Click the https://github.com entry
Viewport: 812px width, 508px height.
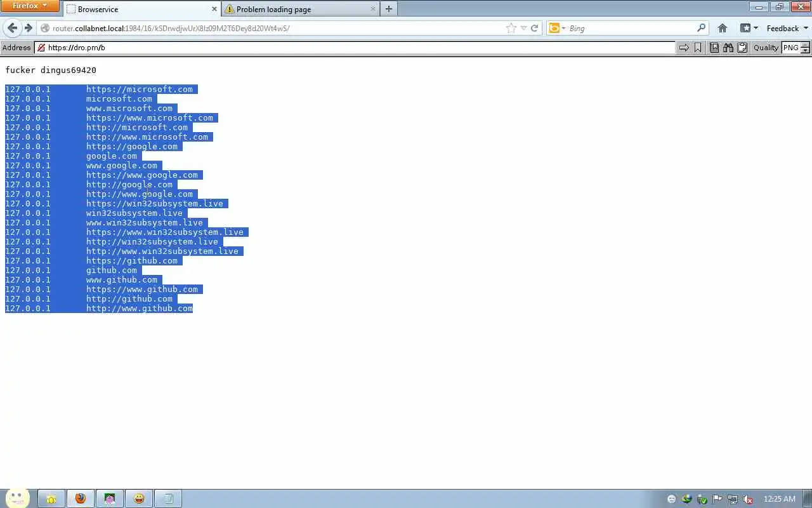point(132,261)
